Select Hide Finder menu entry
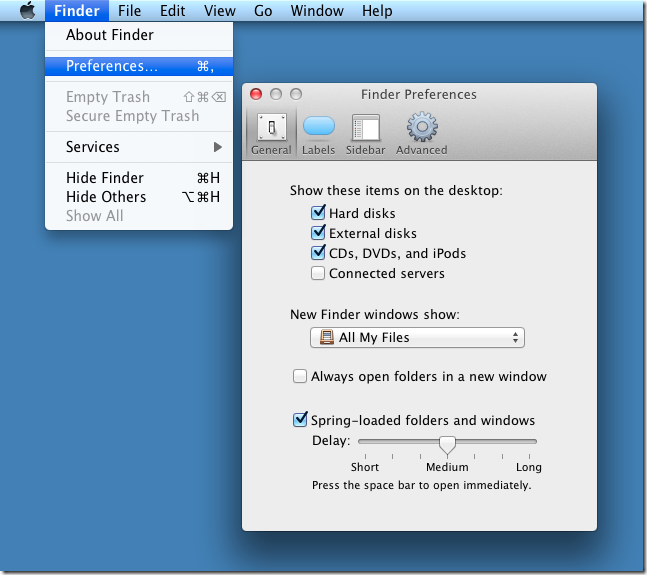This screenshot has height=575, width=647. pos(139,178)
